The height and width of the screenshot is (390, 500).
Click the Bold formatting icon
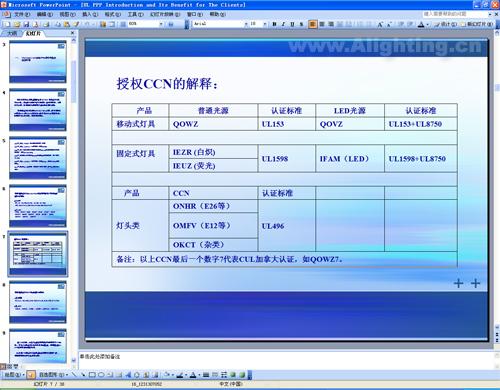click(274, 24)
